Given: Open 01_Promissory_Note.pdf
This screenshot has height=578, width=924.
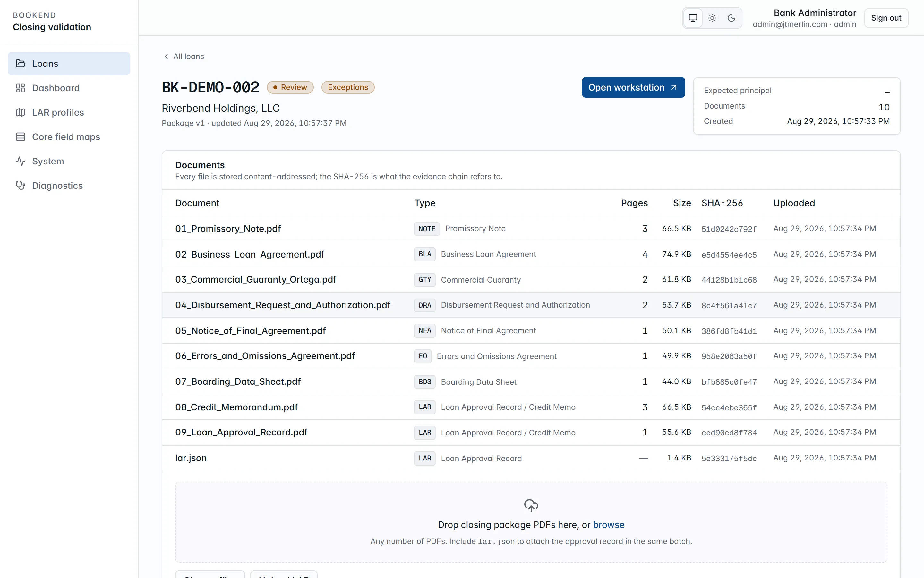Looking at the screenshot, I should [x=228, y=229].
